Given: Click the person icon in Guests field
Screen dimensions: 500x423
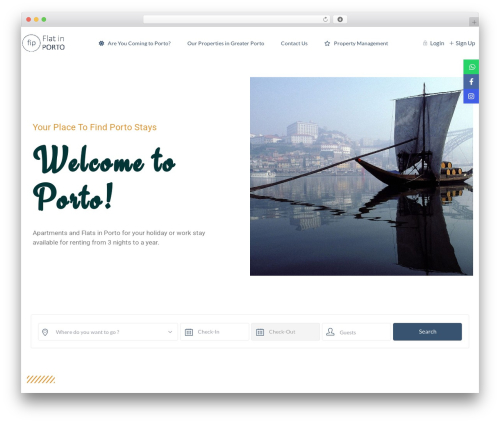Looking at the screenshot, I should 330,332.
